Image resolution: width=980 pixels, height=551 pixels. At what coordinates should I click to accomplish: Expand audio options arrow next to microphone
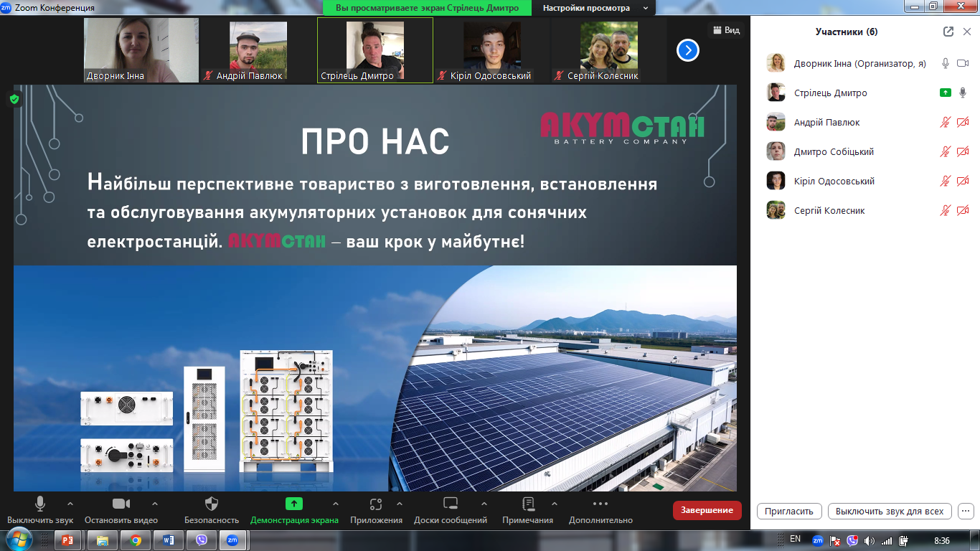(x=70, y=504)
